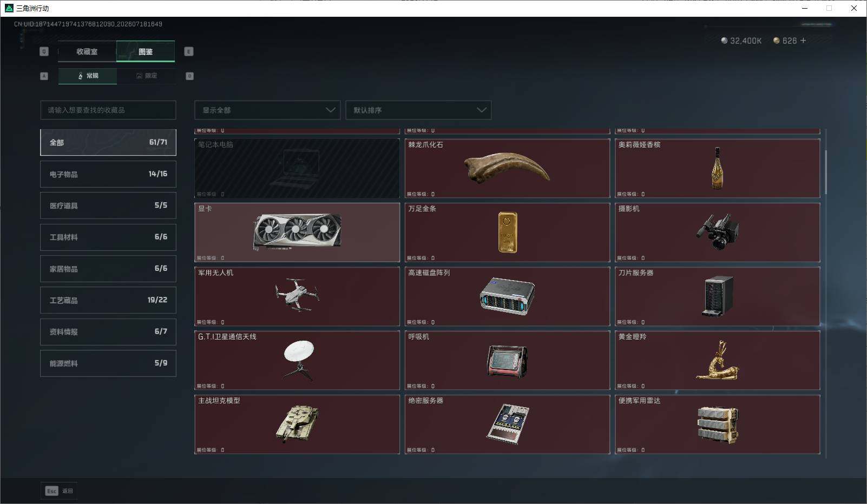Click the Q key hint icon
This screenshot has height=504, width=867.
click(x=44, y=51)
